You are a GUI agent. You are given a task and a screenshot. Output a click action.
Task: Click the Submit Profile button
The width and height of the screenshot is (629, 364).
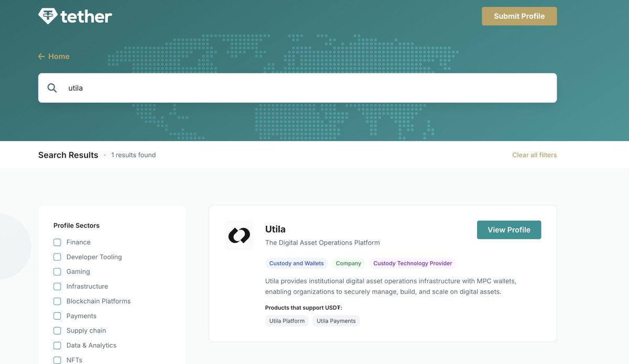pyautogui.click(x=519, y=16)
